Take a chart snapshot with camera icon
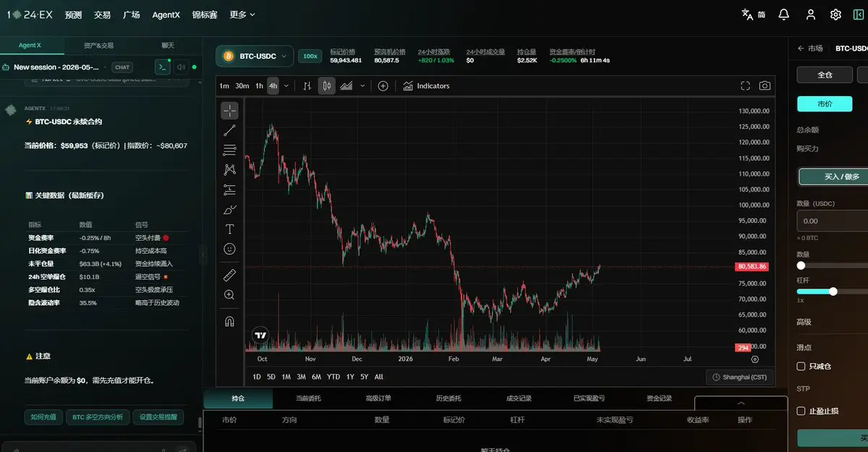 [x=765, y=86]
